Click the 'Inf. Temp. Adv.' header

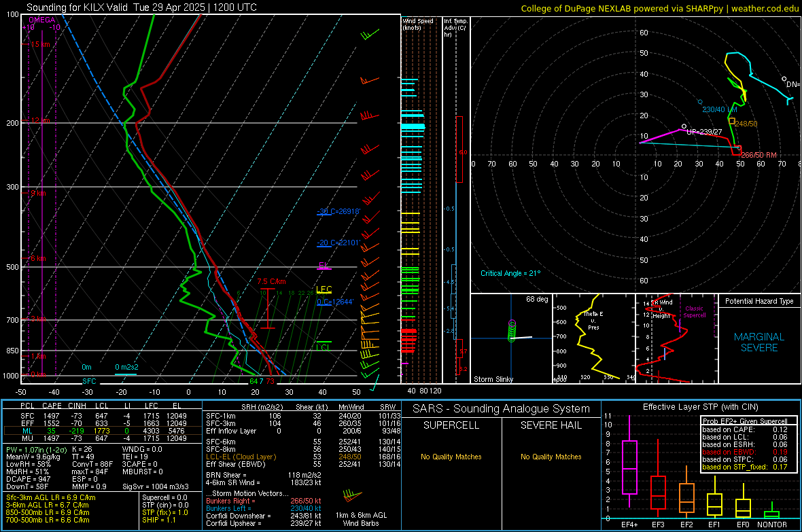click(455, 28)
